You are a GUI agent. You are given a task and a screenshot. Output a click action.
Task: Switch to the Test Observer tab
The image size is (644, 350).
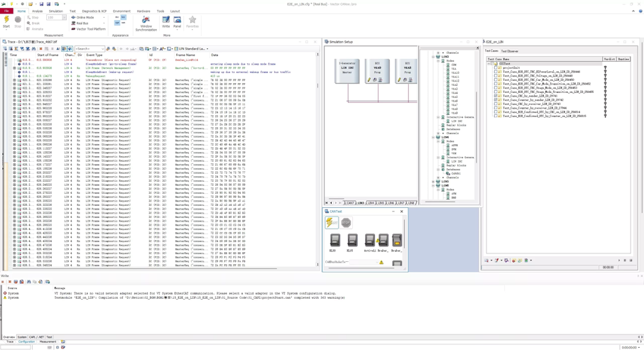click(510, 51)
